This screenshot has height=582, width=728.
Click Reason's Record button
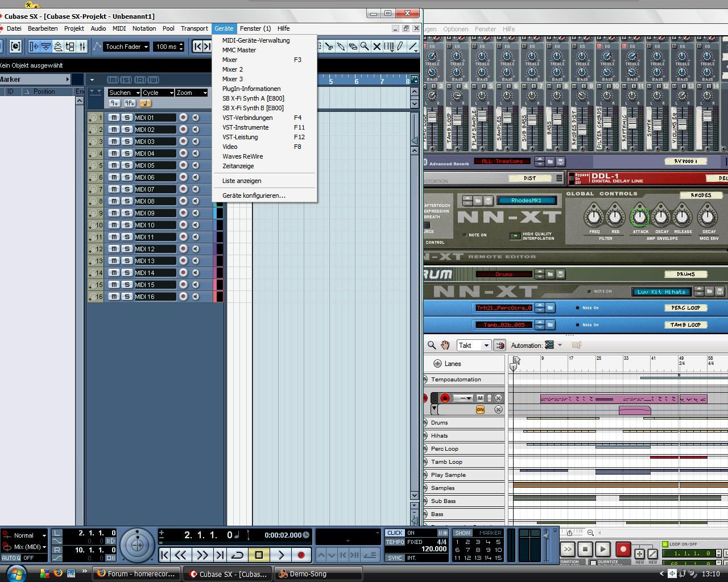point(623,549)
